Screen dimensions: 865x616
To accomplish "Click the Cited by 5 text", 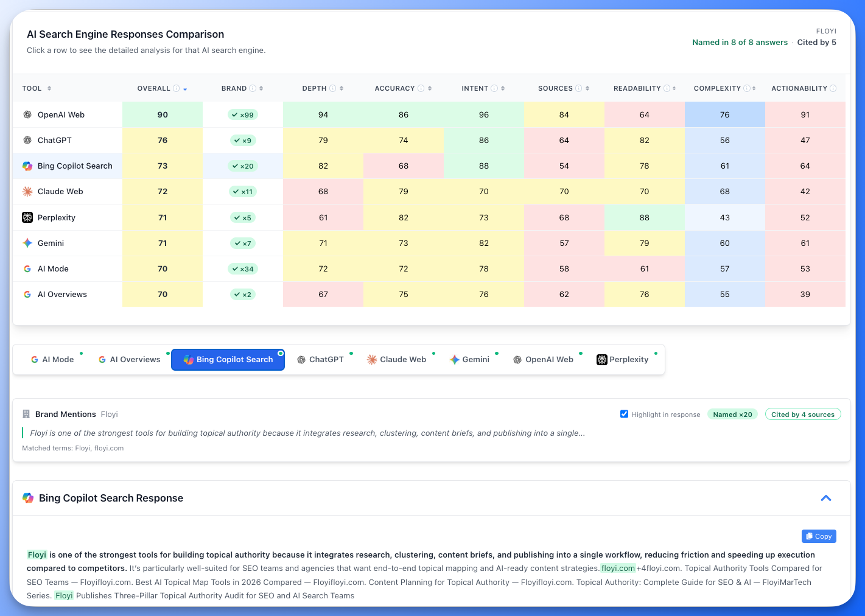I will [817, 42].
